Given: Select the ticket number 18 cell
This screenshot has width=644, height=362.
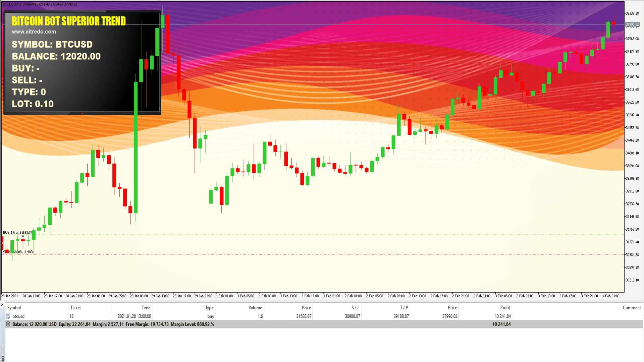Looking at the screenshot, I should click(x=71, y=316).
